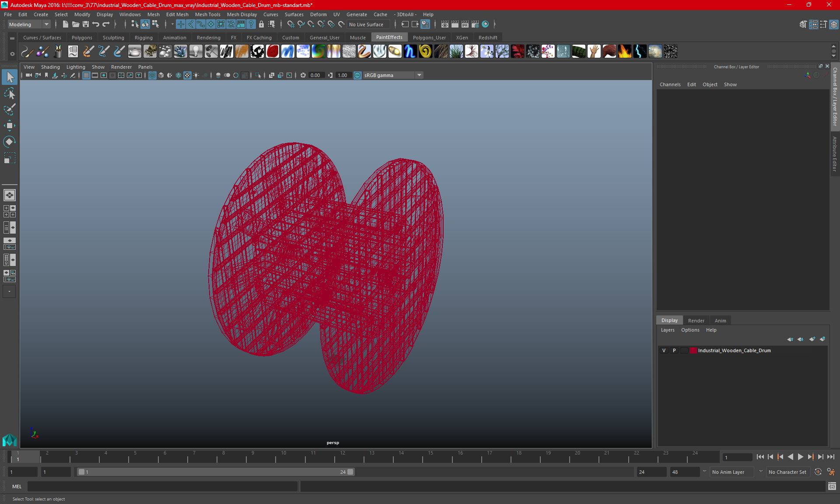
Task: Choose the Move tool in the toolbox
Action: (9, 126)
